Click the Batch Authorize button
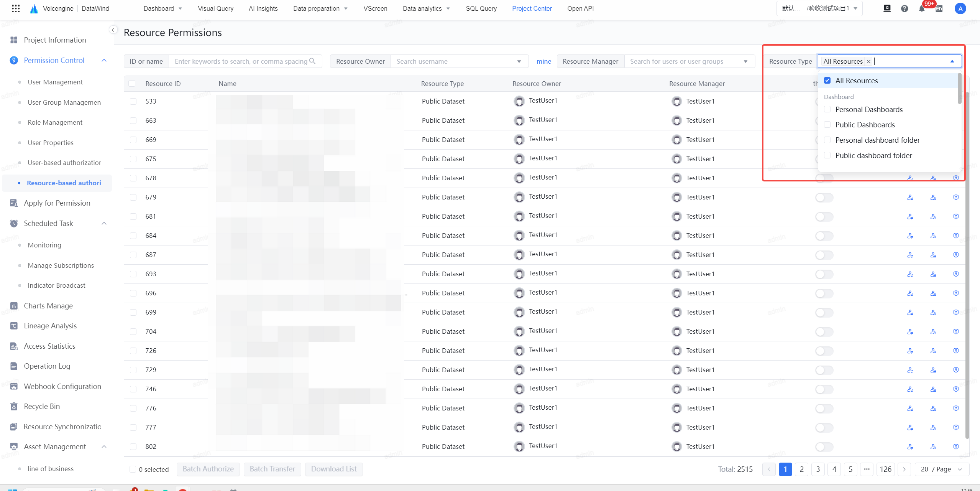980x491 pixels. click(208, 469)
